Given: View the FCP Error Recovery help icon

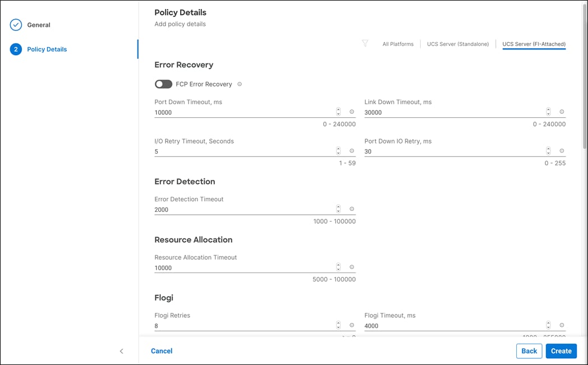Looking at the screenshot, I should pyautogui.click(x=240, y=84).
